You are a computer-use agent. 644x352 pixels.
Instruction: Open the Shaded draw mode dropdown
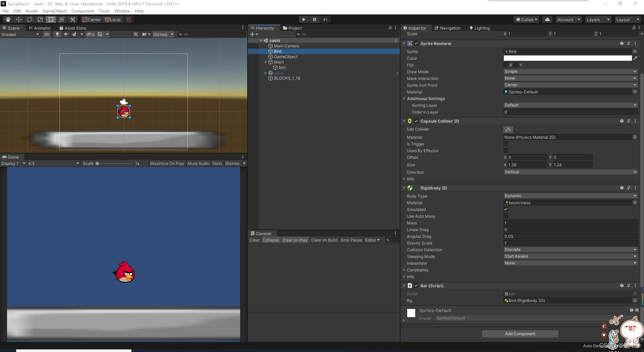(20, 34)
